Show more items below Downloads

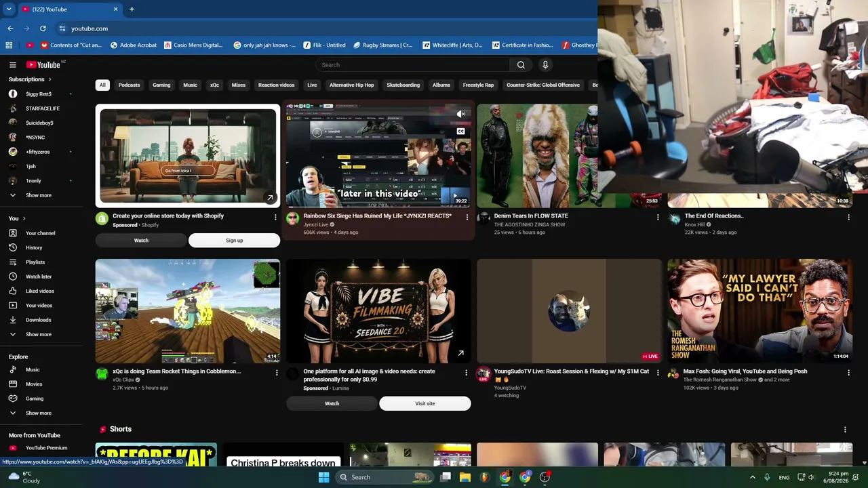(39, 334)
